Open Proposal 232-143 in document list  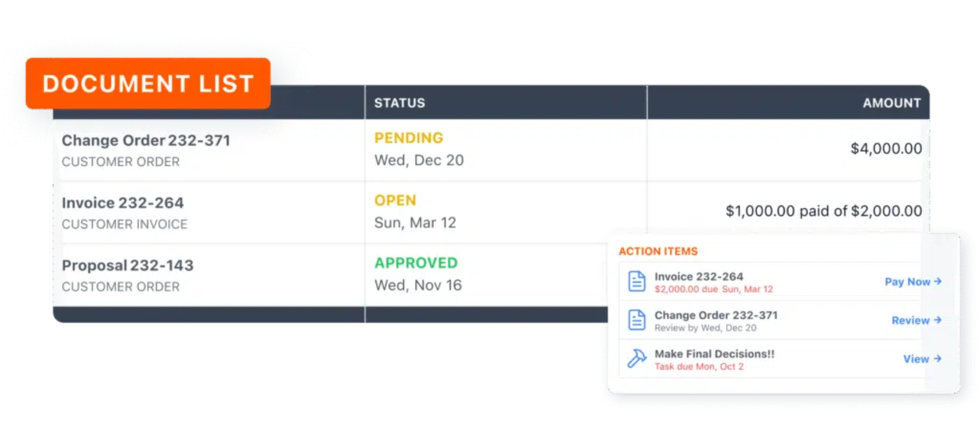[127, 266]
